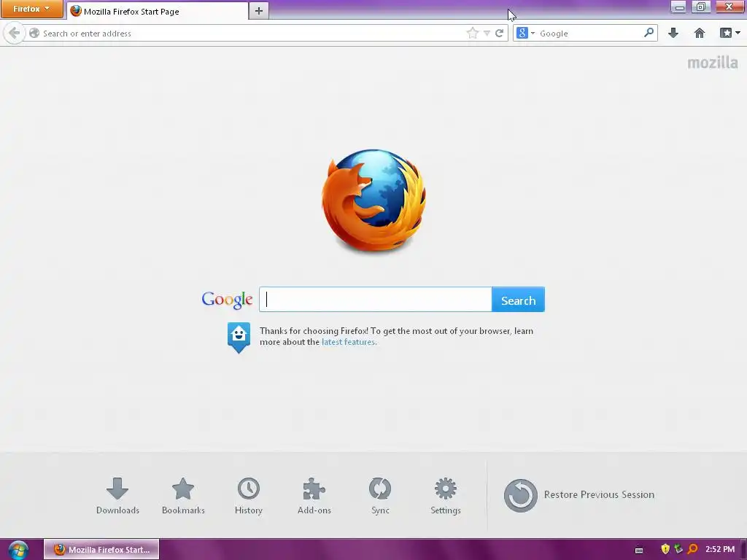Go back with the back arrow button
This screenshot has width=747, height=560.
point(15,34)
